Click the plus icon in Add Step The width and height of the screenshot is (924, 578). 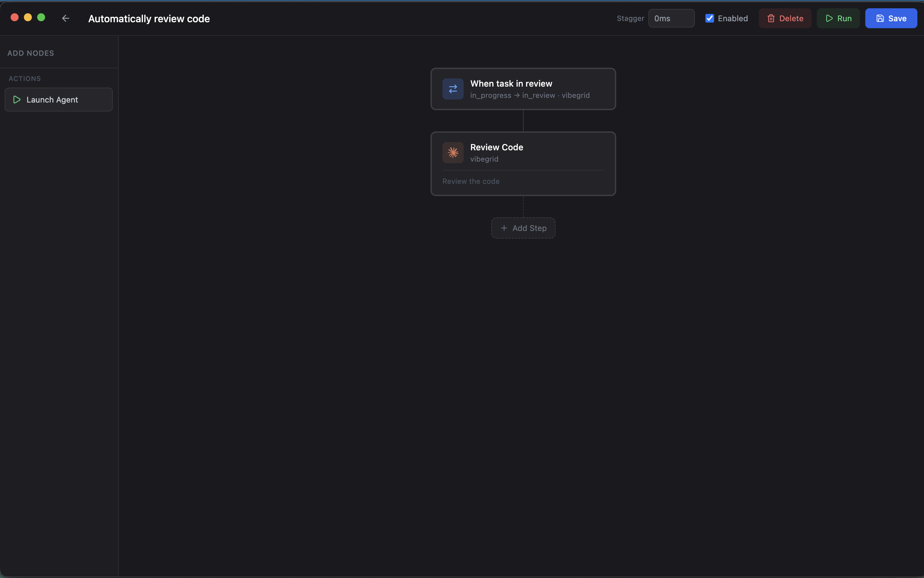click(504, 228)
